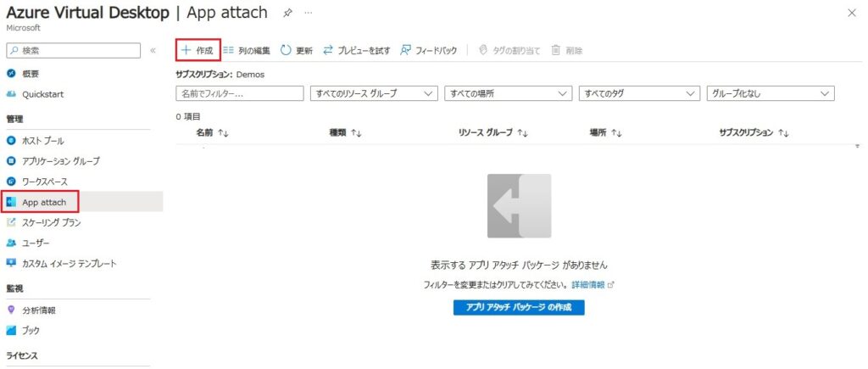
Task: Close the App attach blade
Action: (x=852, y=13)
